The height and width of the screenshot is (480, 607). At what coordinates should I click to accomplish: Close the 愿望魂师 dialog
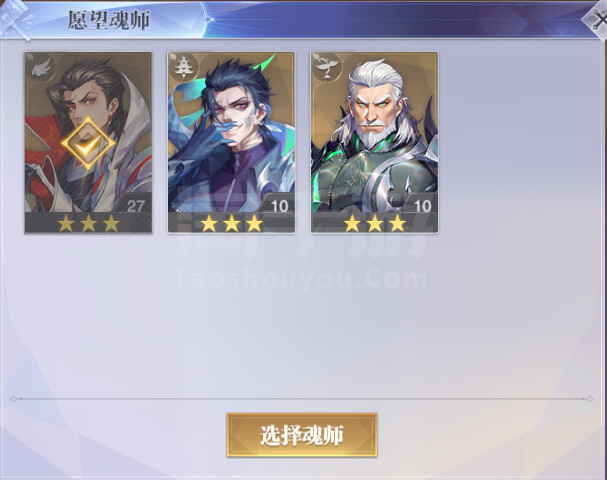598,19
